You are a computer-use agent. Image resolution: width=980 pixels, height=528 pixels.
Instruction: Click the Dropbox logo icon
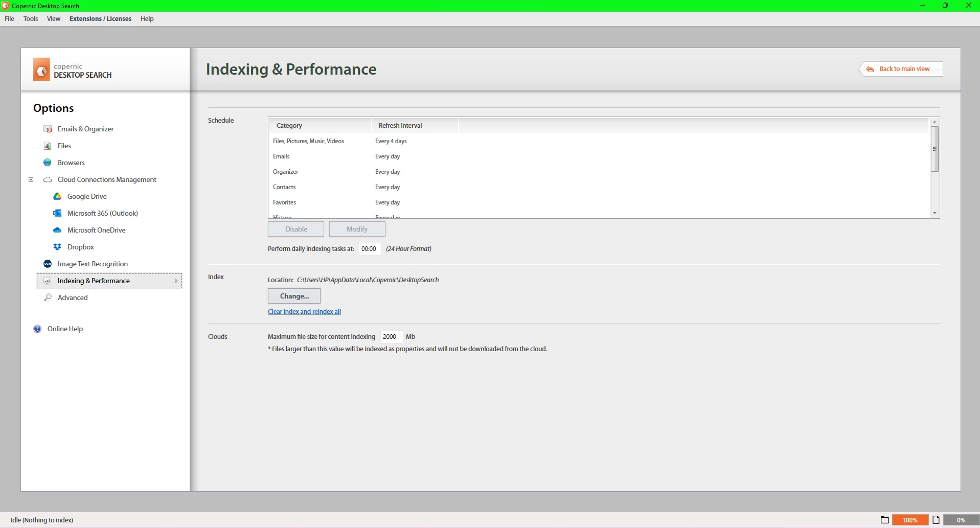[x=57, y=247]
